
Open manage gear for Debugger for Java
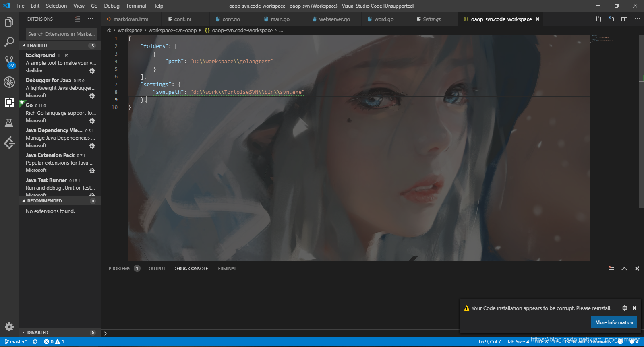click(x=92, y=96)
